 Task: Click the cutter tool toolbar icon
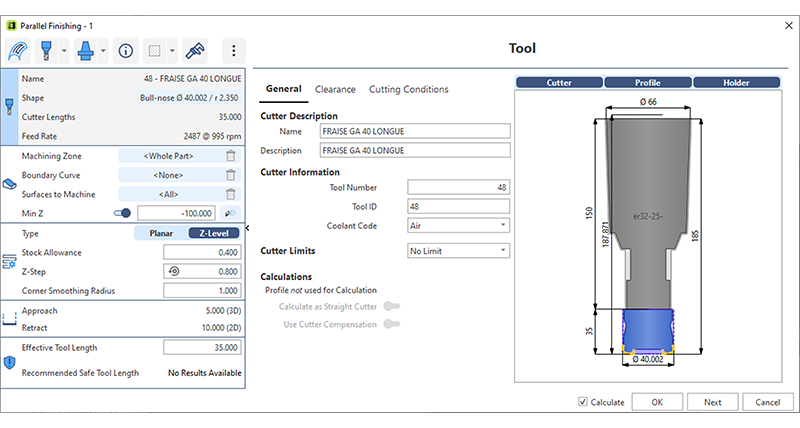coord(45,50)
